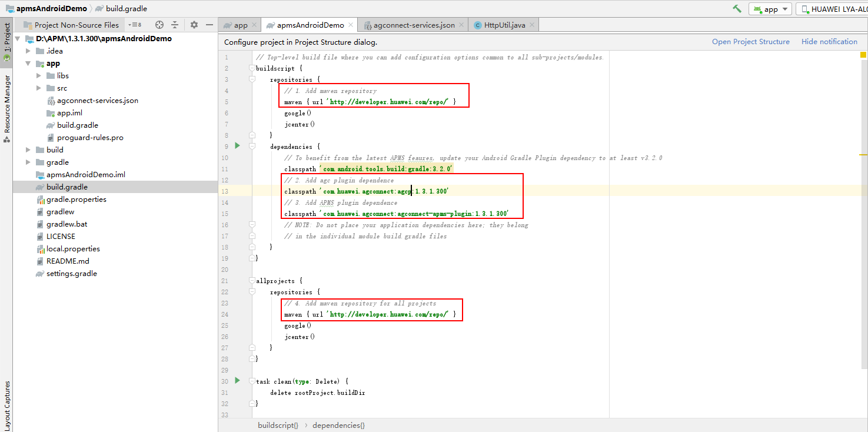The image size is (868, 432).
Task: Click the green hammer Make Project icon
Action: tap(737, 9)
